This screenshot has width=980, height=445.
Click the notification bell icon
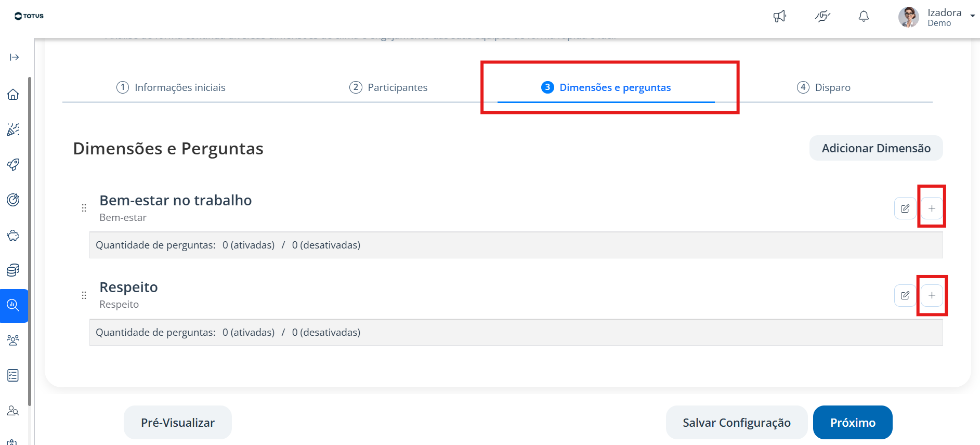[864, 17]
